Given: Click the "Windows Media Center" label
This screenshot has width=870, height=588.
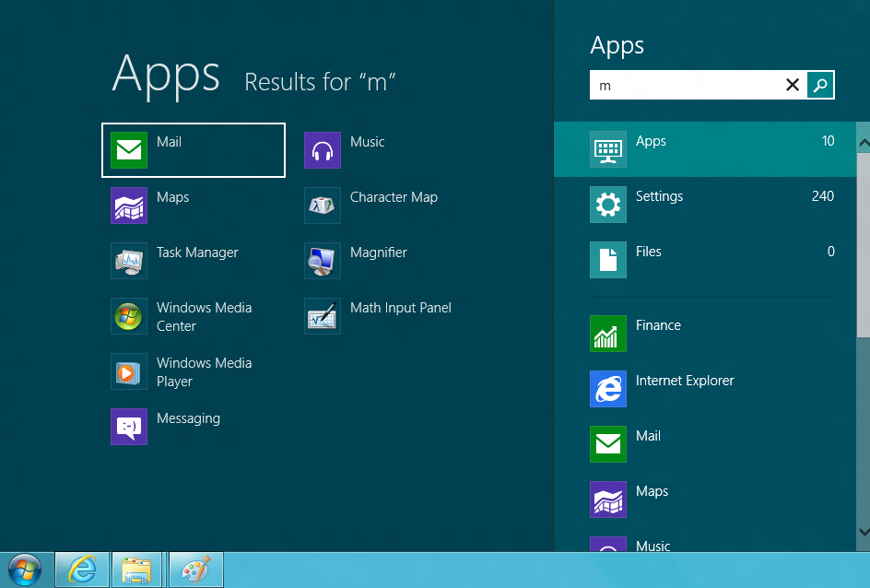Looking at the screenshot, I should pyautogui.click(x=205, y=317).
